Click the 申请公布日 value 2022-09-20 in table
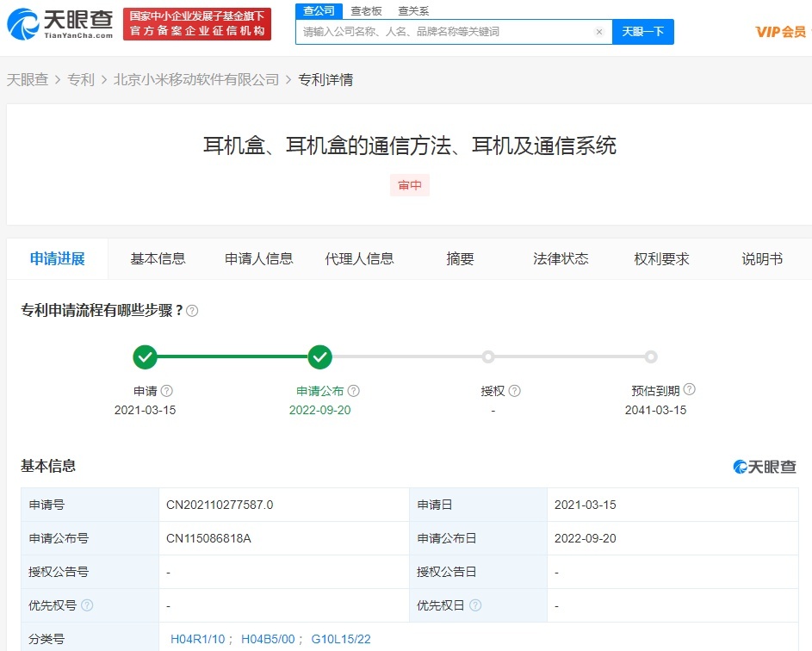The width and height of the screenshot is (812, 651). [x=586, y=538]
